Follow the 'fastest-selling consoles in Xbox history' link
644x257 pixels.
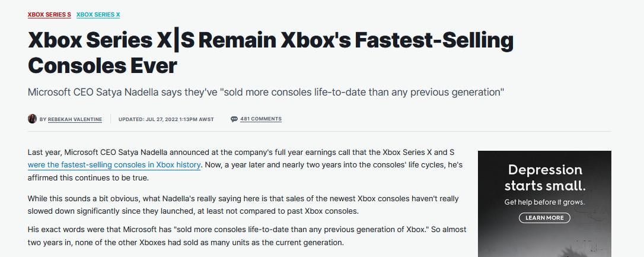tap(114, 165)
